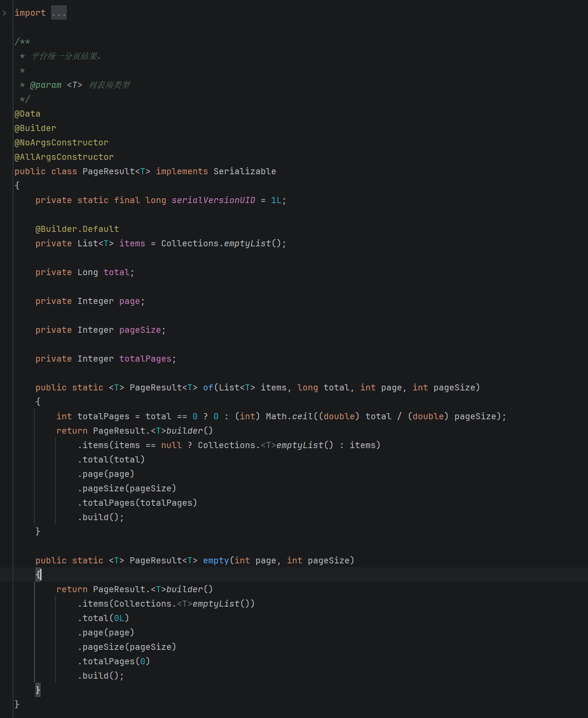Screen dimensions: 588x718
Task: Click the highlighted closing brace of empty method
Action: (x=38, y=690)
